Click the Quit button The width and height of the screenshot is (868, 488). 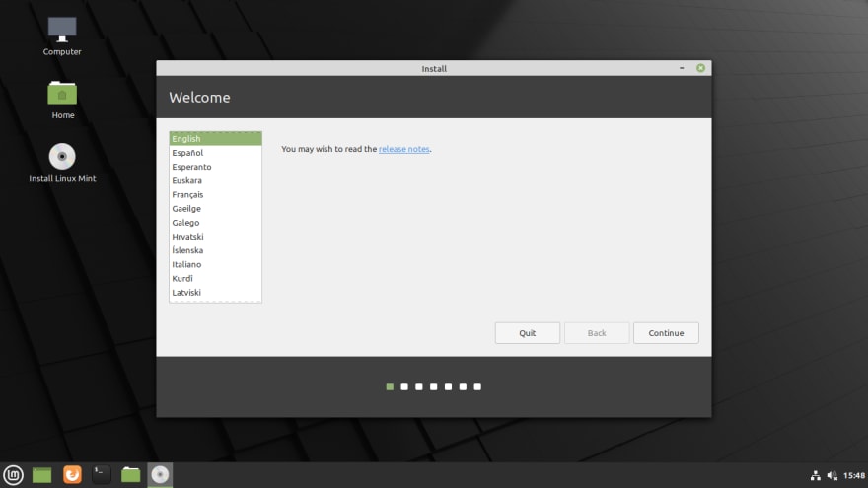click(527, 333)
